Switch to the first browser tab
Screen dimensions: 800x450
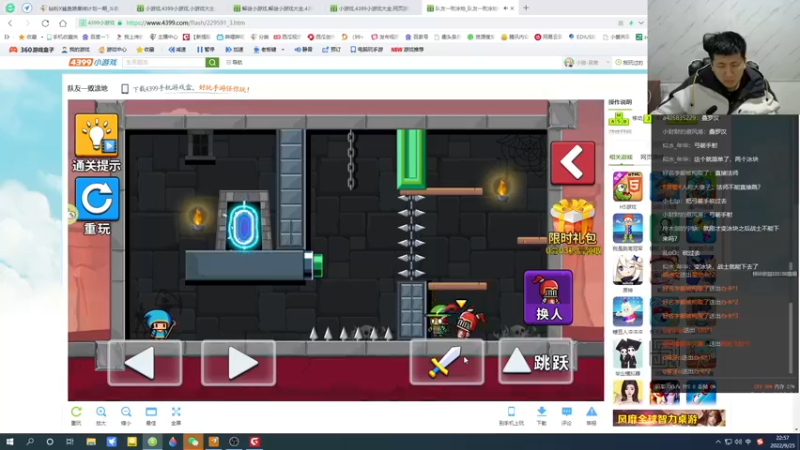point(82,8)
